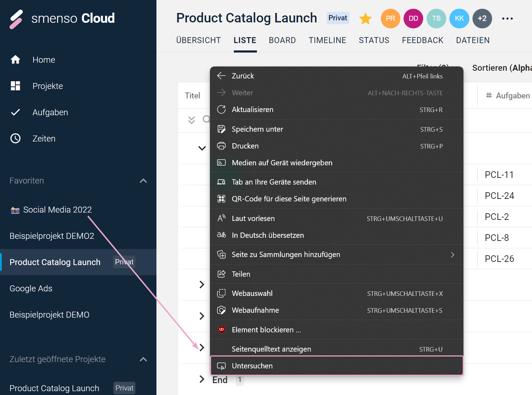Viewport: 532px width, 395px height.
Task: Click the Untersuchen inspect icon
Action: [221, 366]
